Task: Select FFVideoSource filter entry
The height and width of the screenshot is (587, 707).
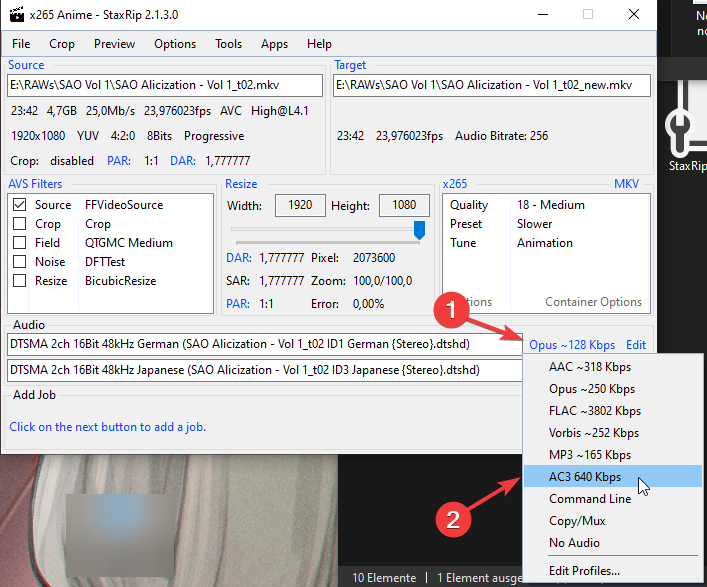Action: click(x=124, y=205)
